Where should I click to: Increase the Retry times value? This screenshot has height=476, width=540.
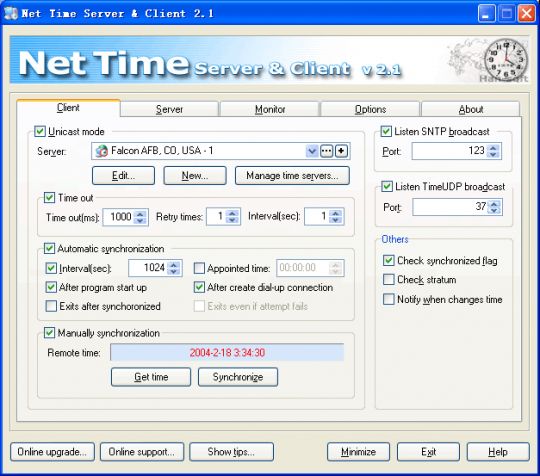coord(232,214)
